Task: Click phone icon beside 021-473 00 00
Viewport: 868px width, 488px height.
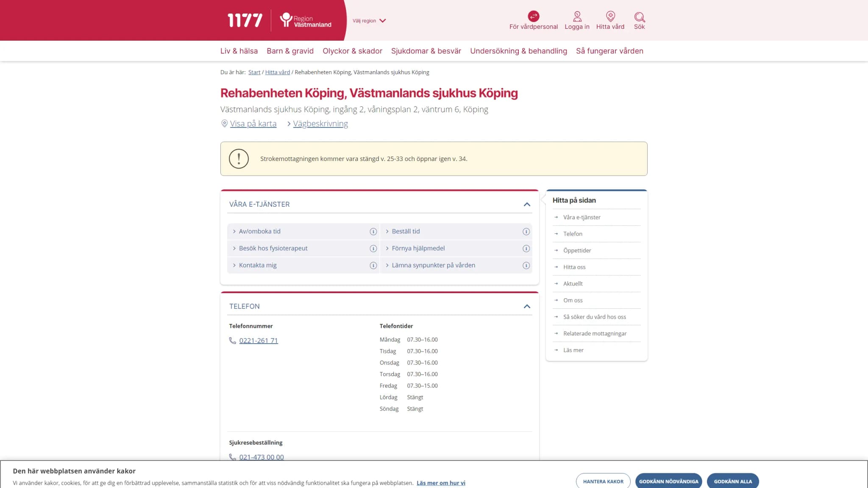Action: click(232, 457)
